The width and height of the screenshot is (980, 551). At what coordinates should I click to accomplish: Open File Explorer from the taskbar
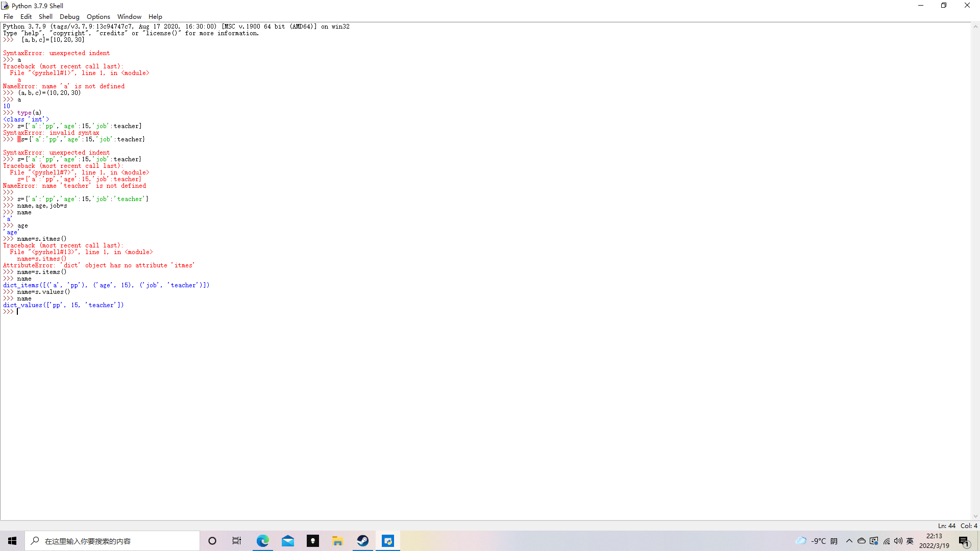tap(337, 541)
